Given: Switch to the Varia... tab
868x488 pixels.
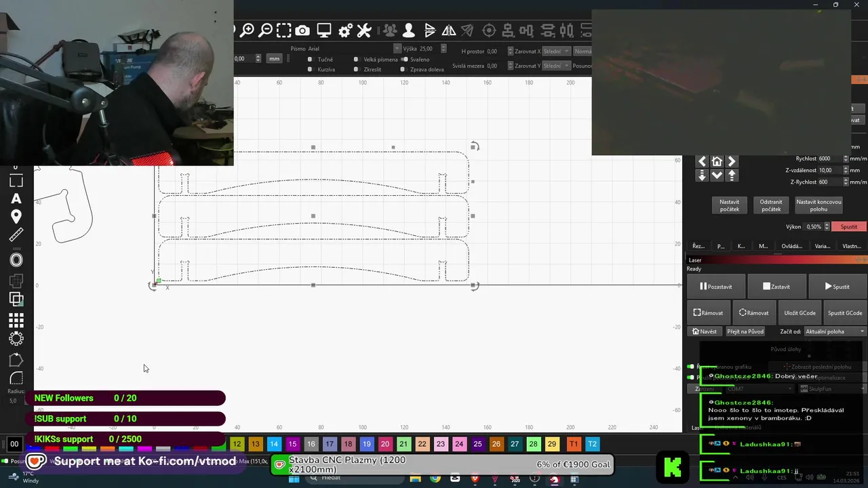Looking at the screenshot, I should pos(822,246).
